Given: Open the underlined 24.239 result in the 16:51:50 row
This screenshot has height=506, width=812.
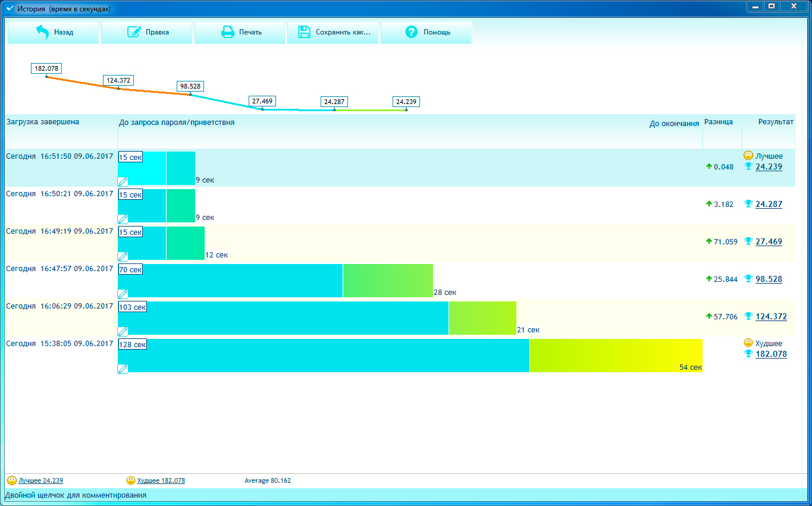Looking at the screenshot, I should click(769, 167).
